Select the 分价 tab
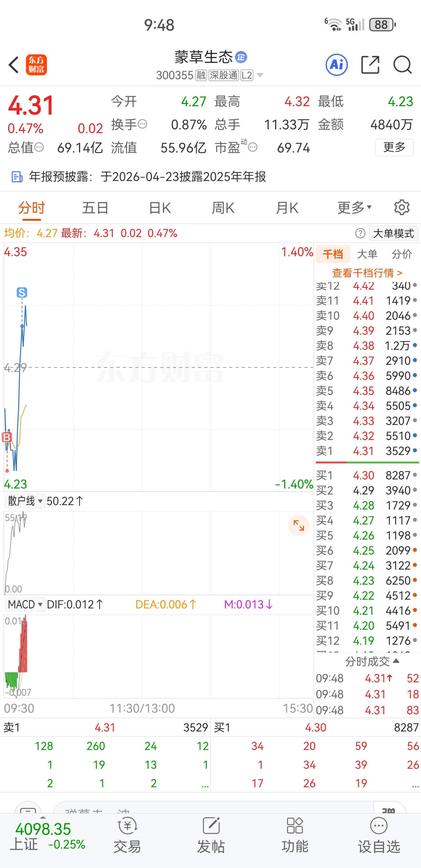 [x=402, y=254]
